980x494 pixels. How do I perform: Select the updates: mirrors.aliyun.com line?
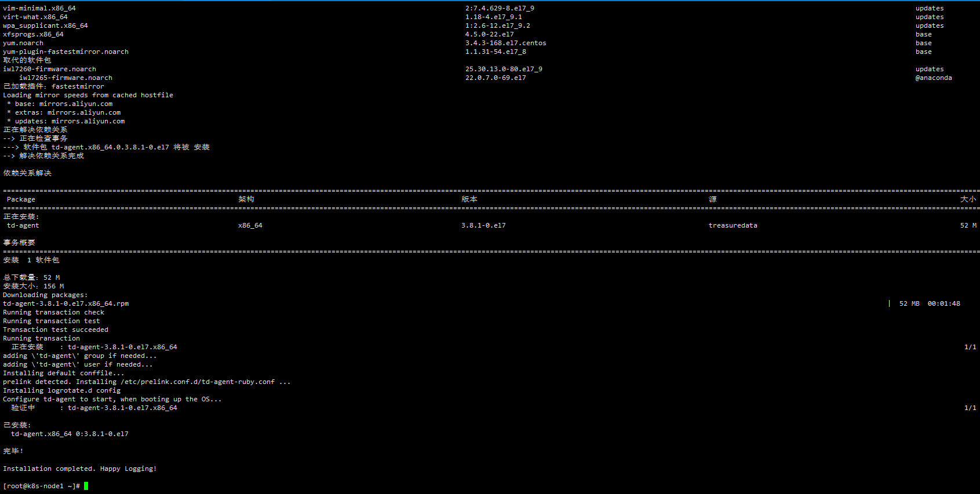pos(66,121)
